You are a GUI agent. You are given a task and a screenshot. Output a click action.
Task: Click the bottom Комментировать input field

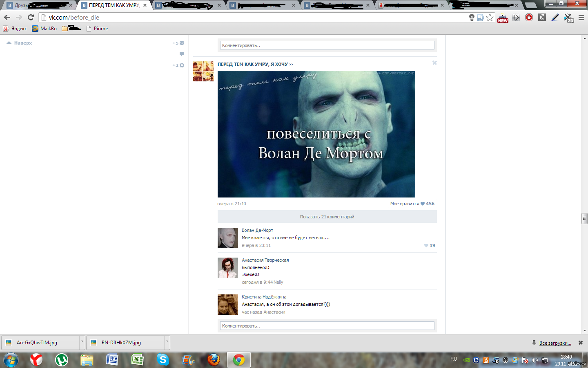tap(327, 326)
